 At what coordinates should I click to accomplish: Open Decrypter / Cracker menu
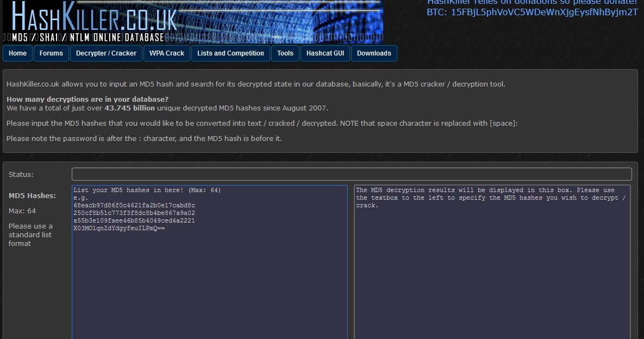106,53
